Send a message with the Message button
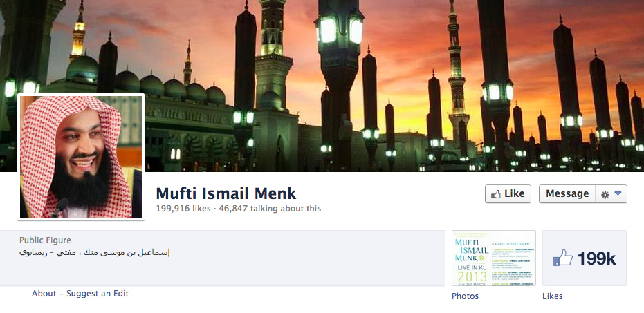Screen dimensions: 644x313 (567, 193)
